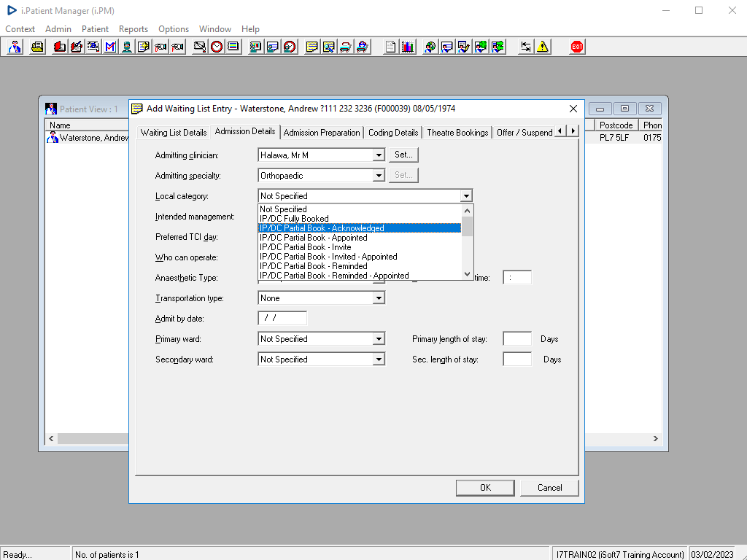747x560 pixels.
Task: Open the Help menu
Action: pyautogui.click(x=250, y=29)
